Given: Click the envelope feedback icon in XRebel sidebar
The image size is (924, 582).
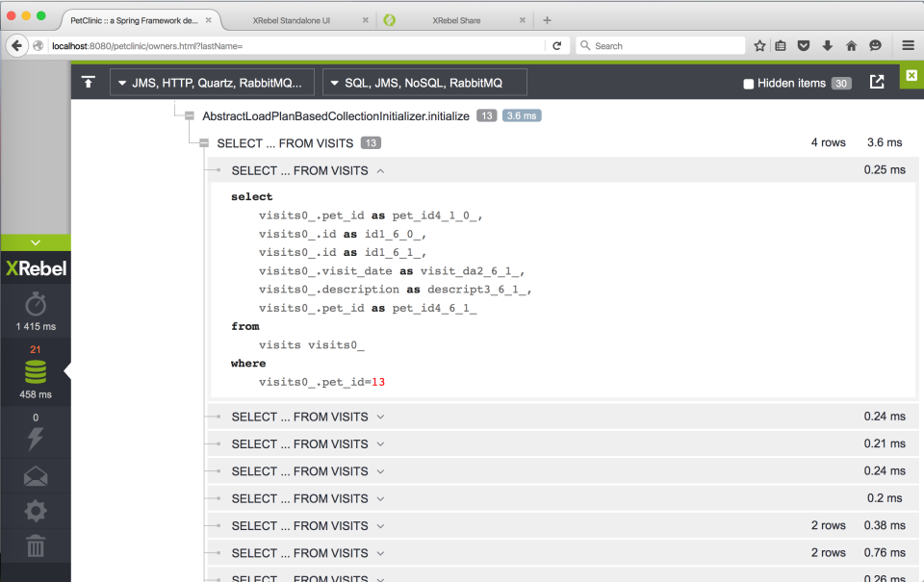Looking at the screenshot, I should click(x=35, y=474).
